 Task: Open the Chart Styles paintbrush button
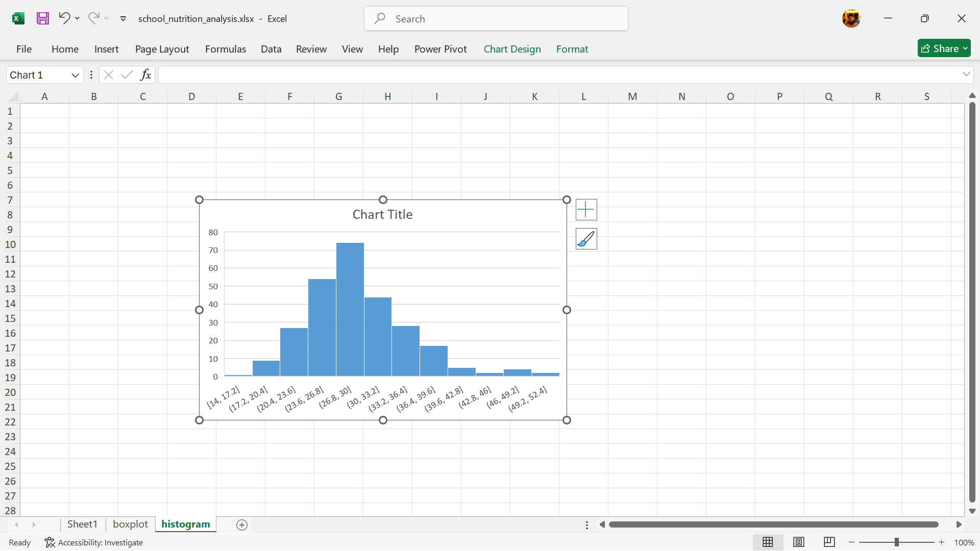586,239
